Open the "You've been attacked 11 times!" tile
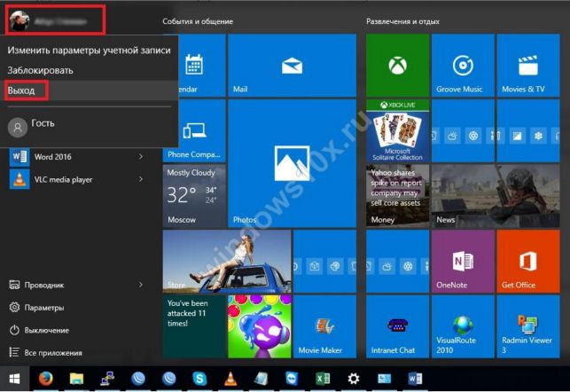 click(194, 326)
